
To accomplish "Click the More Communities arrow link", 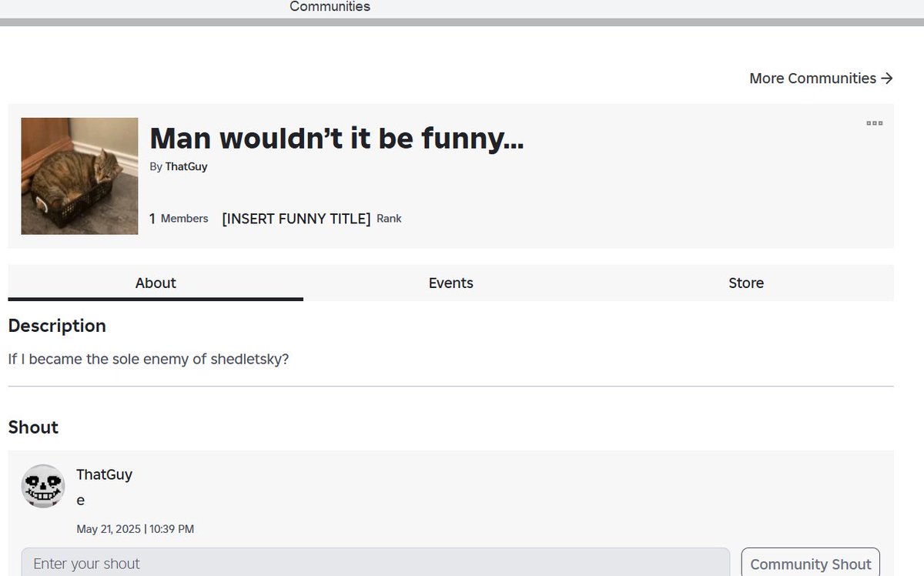I will [x=821, y=79].
